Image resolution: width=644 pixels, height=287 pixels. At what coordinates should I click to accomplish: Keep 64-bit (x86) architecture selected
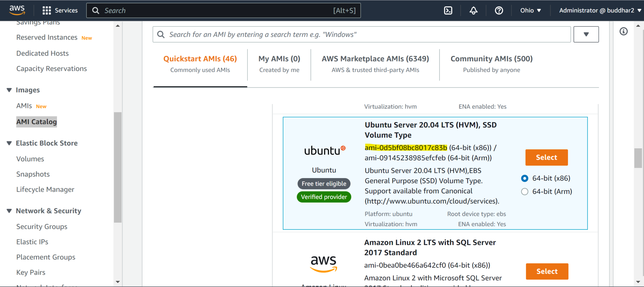[525, 178]
